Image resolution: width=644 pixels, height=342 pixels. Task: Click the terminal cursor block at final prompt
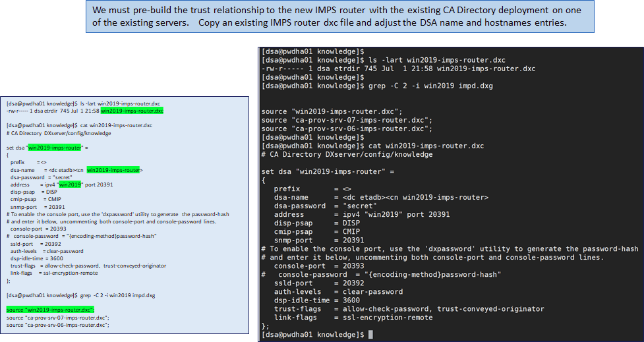370,335
